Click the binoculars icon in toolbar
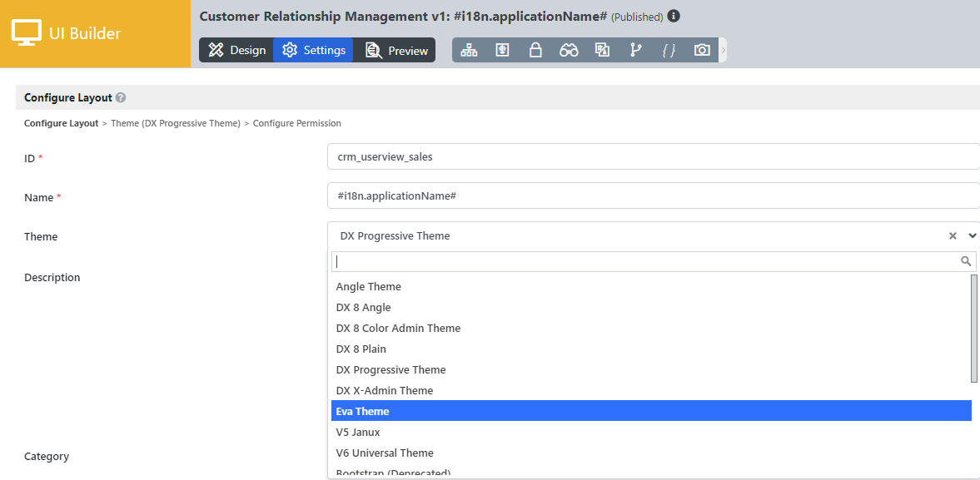The width and height of the screenshot is (980, 480). coord(569,50)
